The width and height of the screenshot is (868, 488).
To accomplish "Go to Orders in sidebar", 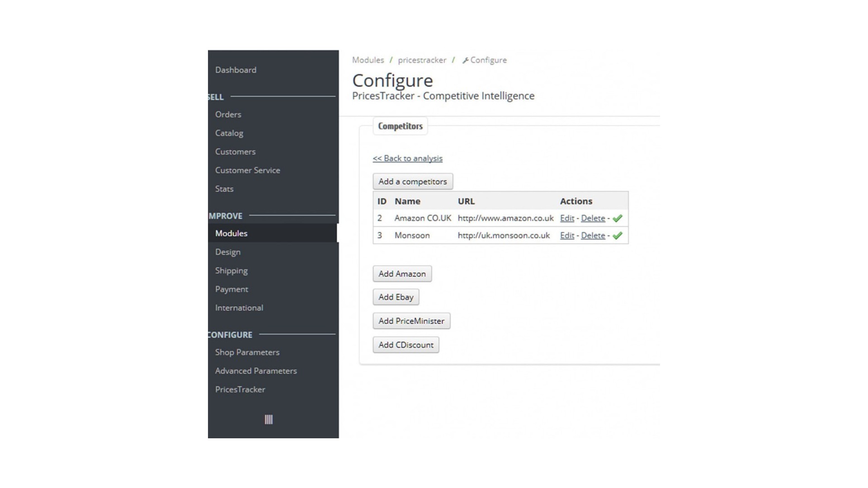I will pyautogui.click(x=228, y=114).
